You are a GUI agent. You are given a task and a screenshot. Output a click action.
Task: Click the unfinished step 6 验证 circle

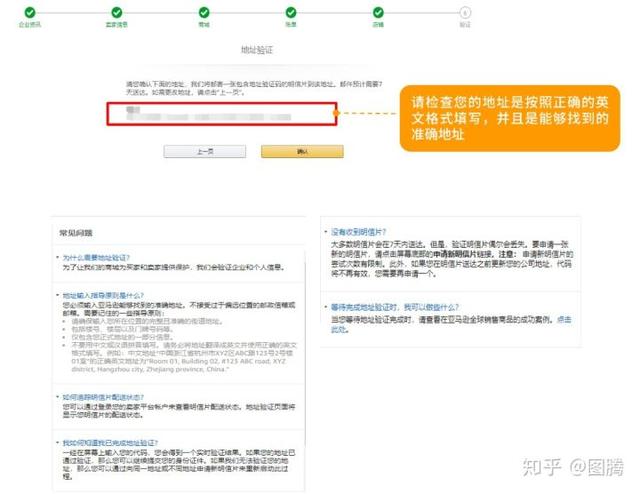click(x=465, y=13)
